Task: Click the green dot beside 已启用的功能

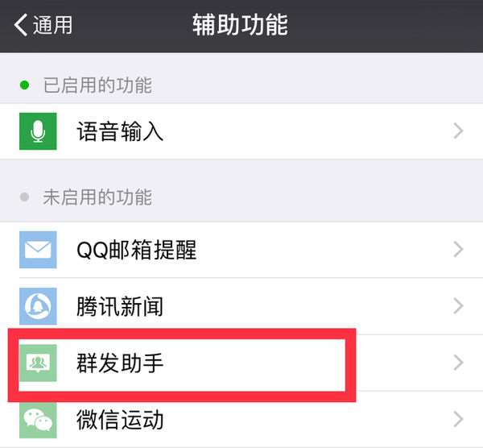Action: pyautogui.click(x=24, y=85)
